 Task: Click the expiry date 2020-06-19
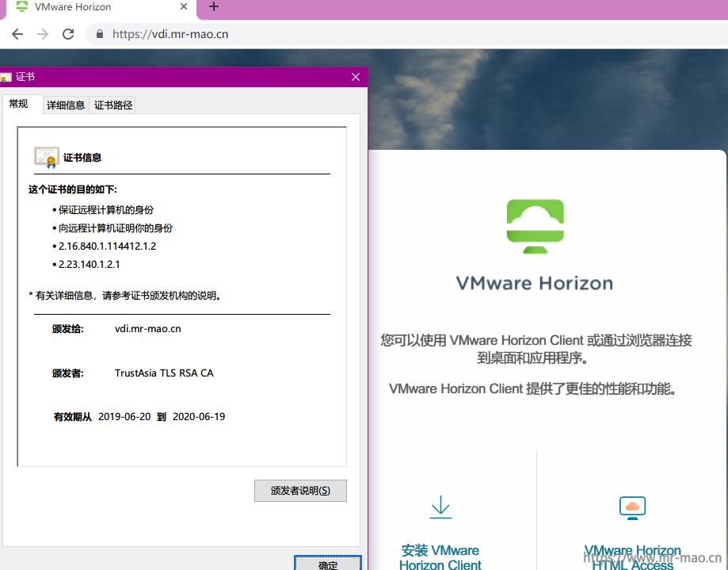pos(199,417)
